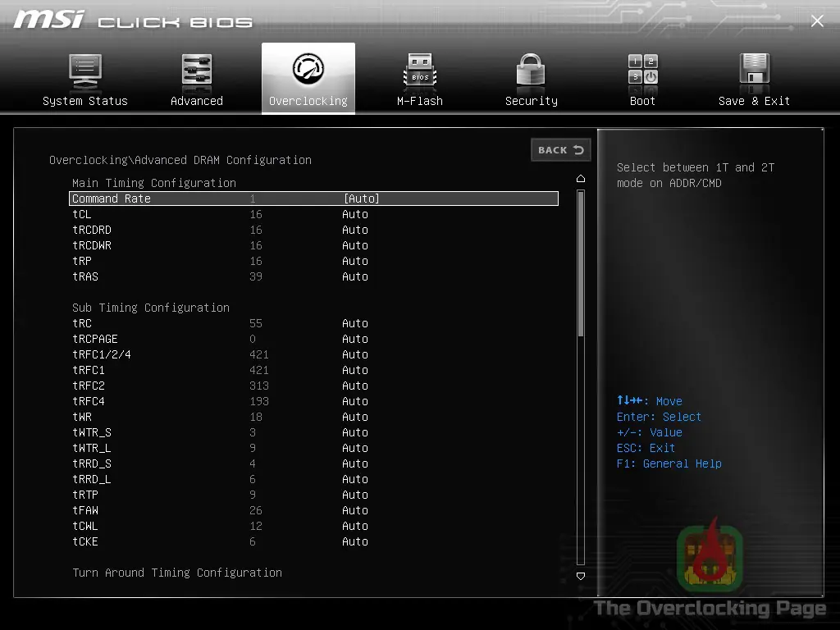Select the tWR row label
Screen dimensions: 840x630
(x=82, y=417)
